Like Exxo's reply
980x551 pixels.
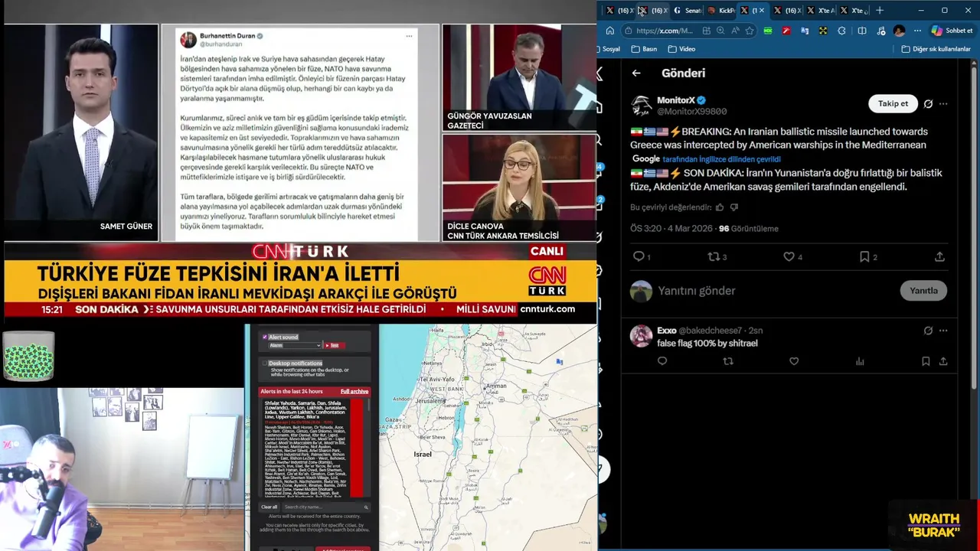(794, 361)
